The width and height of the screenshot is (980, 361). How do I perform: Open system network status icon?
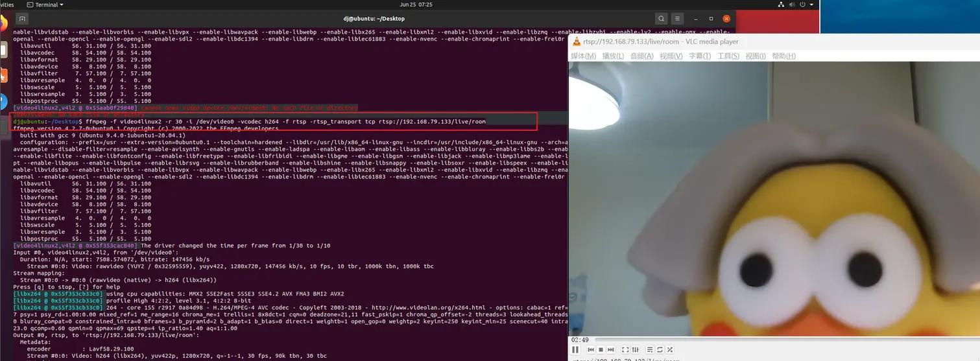pyautogui.click(x=781, y=5)
